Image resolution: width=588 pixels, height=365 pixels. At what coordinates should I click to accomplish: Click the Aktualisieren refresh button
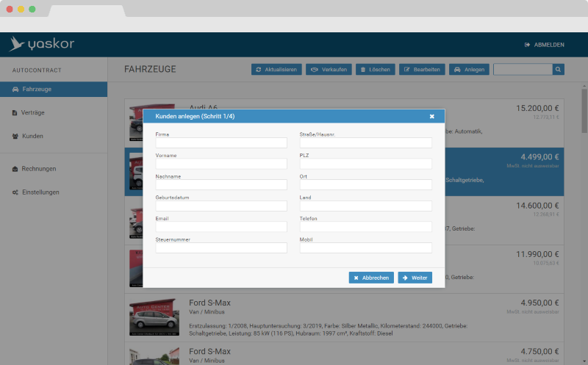click(x=276, y=69)
